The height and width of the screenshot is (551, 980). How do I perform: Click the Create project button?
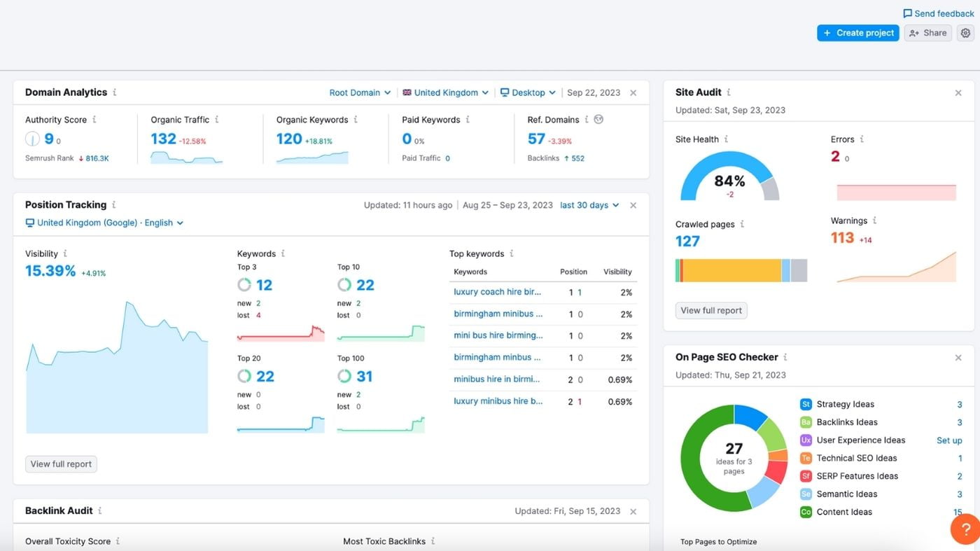(x=857, y=33)
